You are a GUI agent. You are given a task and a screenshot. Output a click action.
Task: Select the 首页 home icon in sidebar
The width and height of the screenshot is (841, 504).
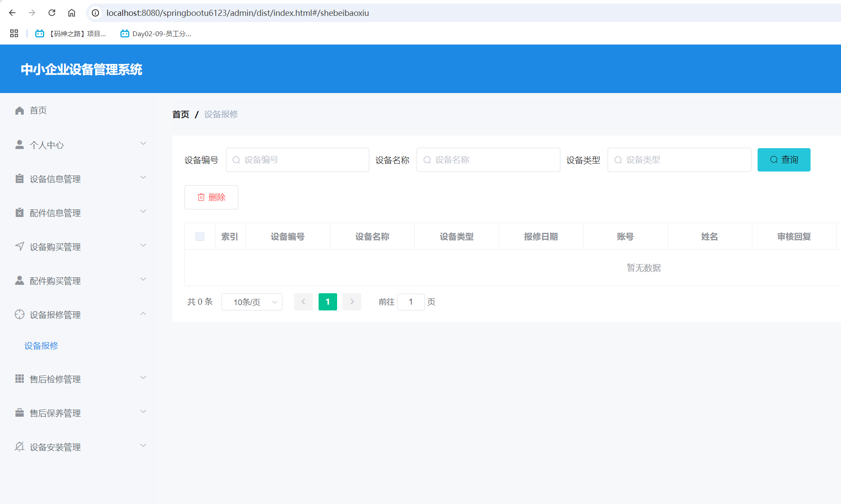coord(19,110)
